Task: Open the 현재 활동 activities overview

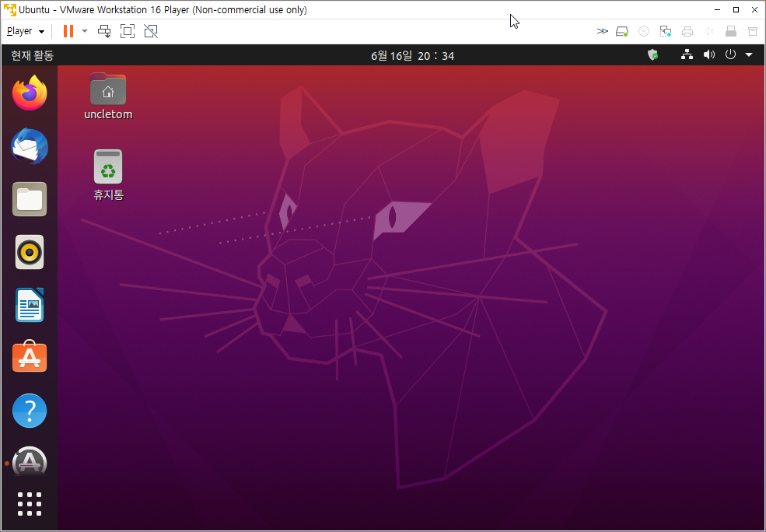Action: tap(32, 56)
